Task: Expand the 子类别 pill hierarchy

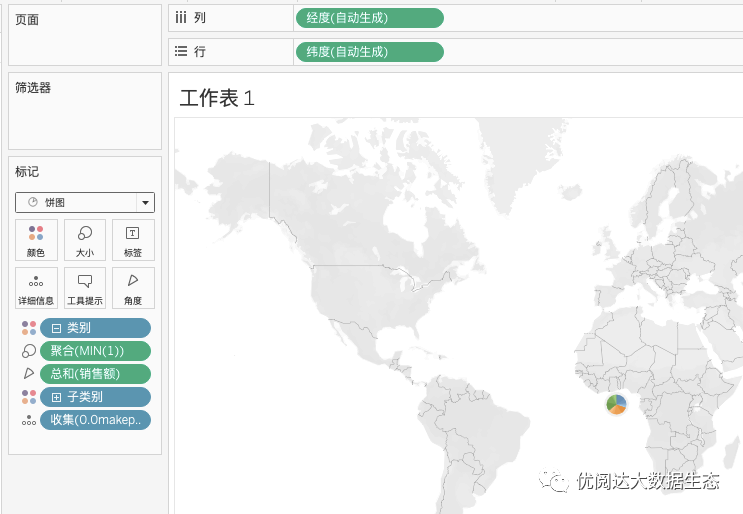Action: (x=56, y=397)
